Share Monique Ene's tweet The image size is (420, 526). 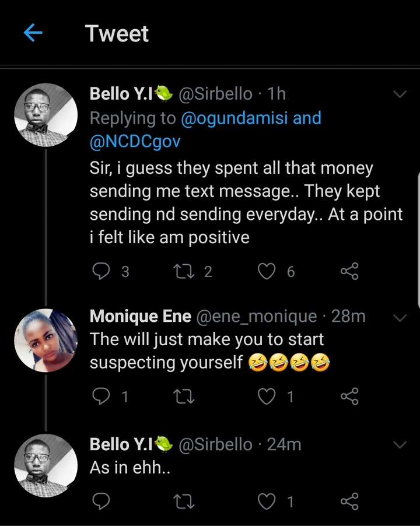click(x=349, y=397)
